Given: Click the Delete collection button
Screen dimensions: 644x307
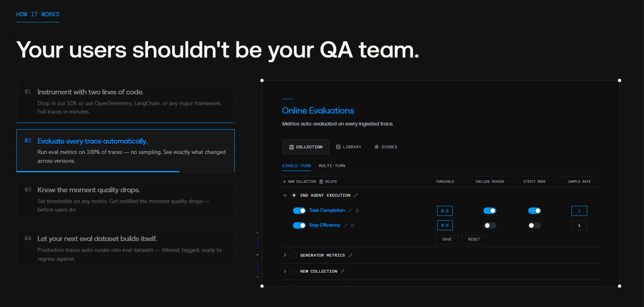Looking at the screenshot, I should point(328,181).
